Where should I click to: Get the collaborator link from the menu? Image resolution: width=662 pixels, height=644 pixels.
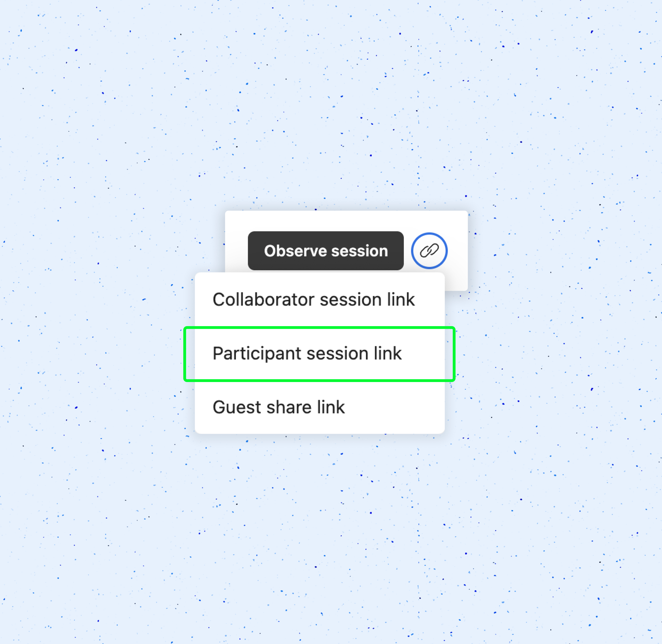point(319,300)
